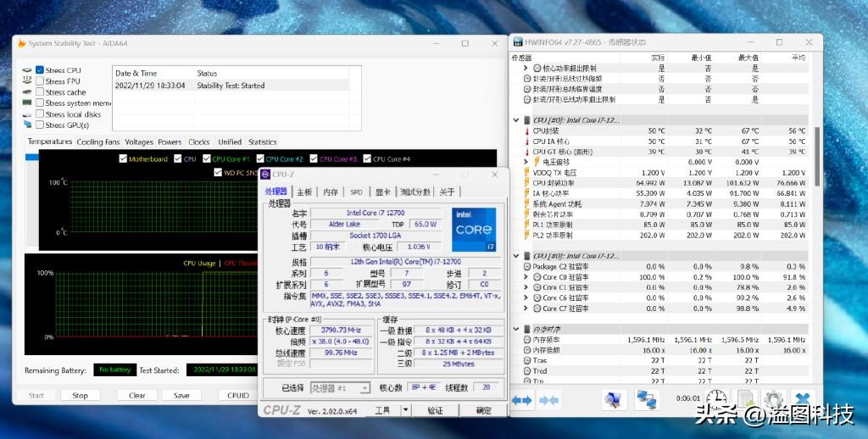Click the thermometer icon beside CPU封装

(527, 131)
